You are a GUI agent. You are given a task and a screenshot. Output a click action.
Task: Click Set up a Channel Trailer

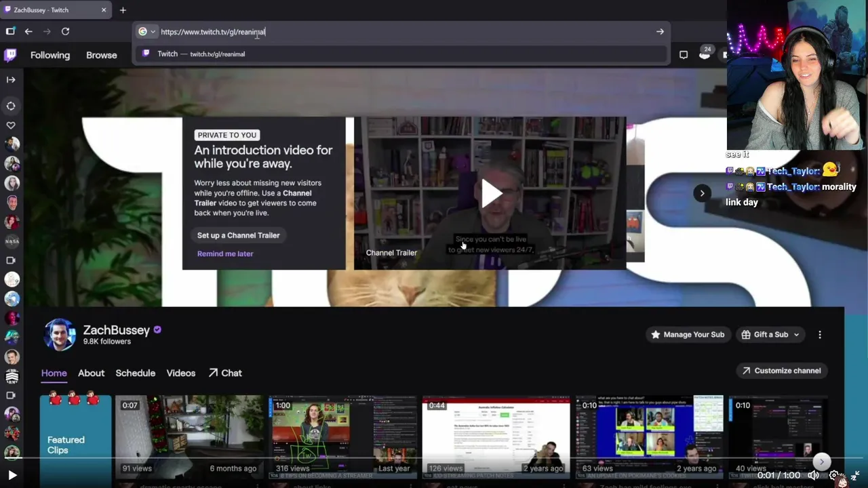coord(239,235)
